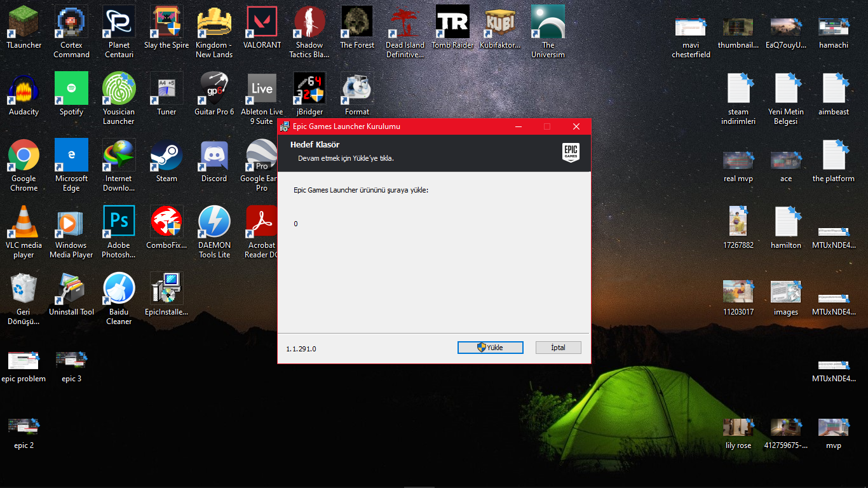Screen dimensions: 868x488
Task: Launch the Spotify shortcut
Action: (71, 94)
